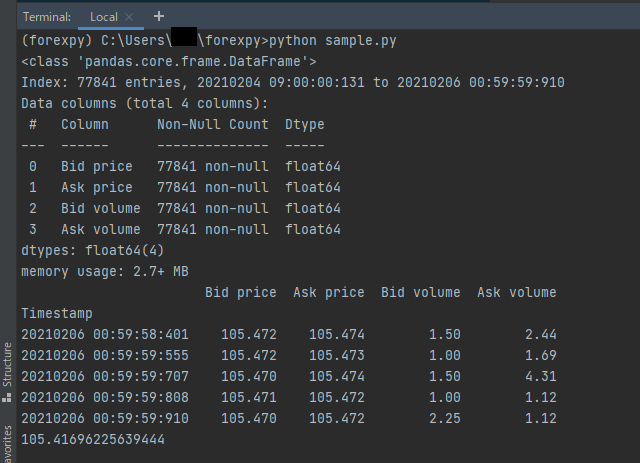Open a new terminal session with plus icon

(159, 17)
